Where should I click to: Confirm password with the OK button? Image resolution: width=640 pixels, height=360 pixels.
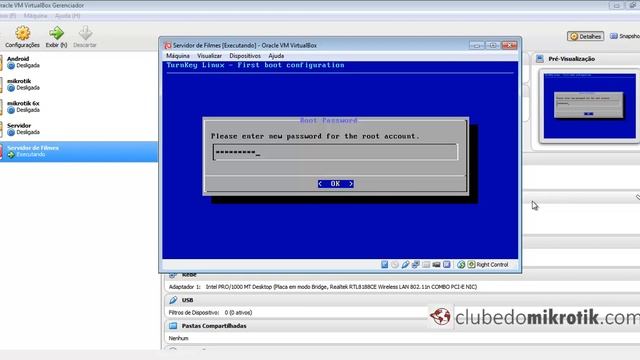coord(336,184)
